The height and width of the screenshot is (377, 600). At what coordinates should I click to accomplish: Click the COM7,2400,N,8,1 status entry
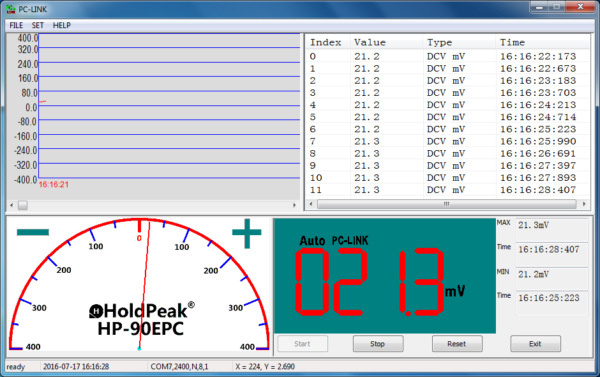179,367
